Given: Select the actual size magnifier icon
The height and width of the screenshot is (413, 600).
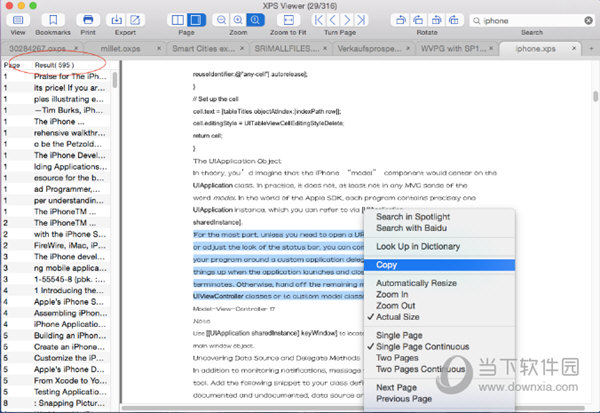Looking at the screenshot, I should click(x=255, y=20).
